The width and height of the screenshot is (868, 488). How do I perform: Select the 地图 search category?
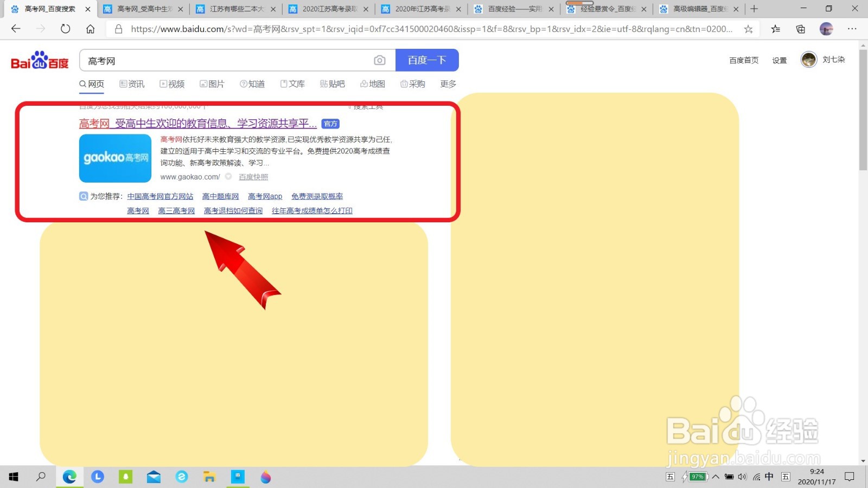tap(373, 84)
